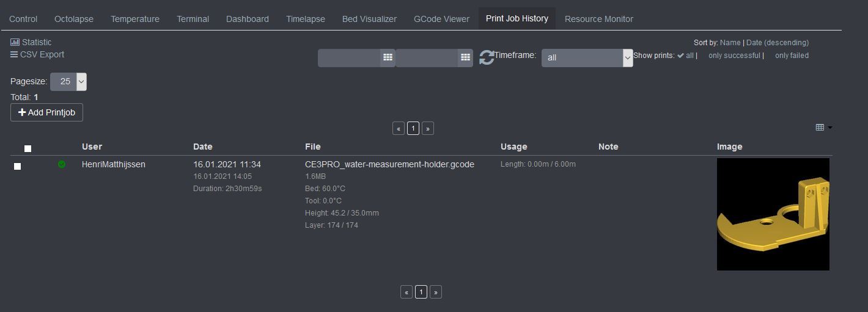
Task: Click the green success status icon
Action: pos(62,164)
